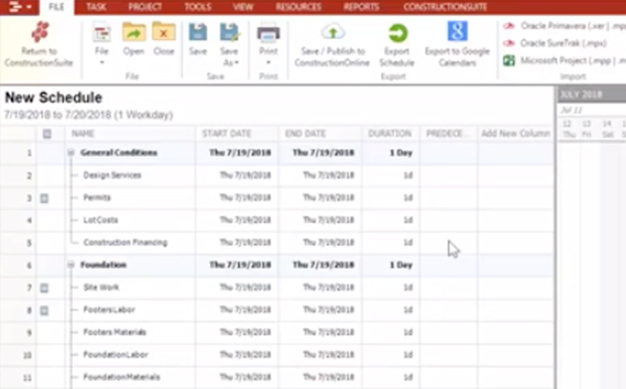Select the FootersLabor task name

click(x=109, y=310)
